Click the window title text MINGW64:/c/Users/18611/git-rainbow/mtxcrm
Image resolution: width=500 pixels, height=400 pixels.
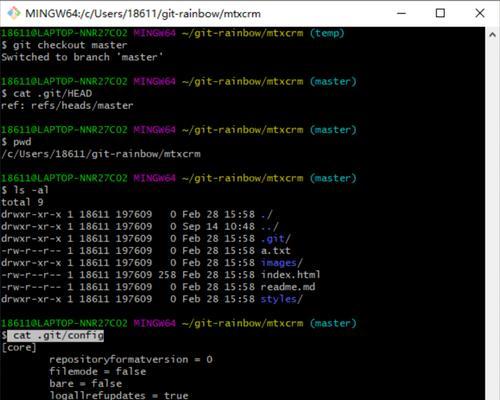coord(143,14)
